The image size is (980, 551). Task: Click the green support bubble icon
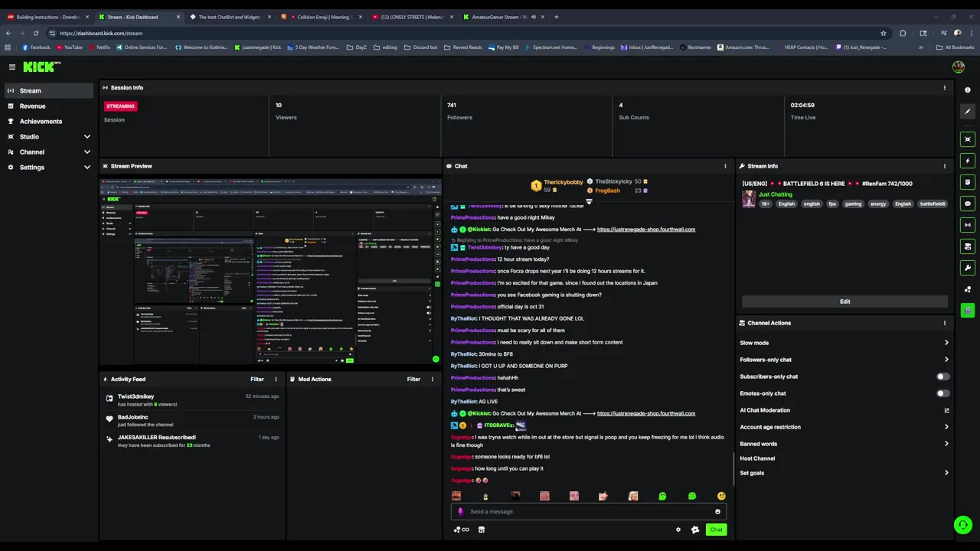click(962, 525)
